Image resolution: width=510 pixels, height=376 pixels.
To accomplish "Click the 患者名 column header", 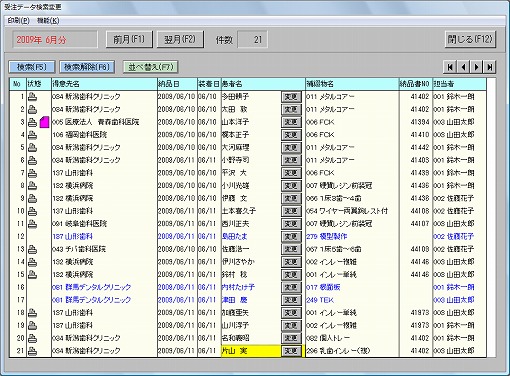I will (263, 84).
